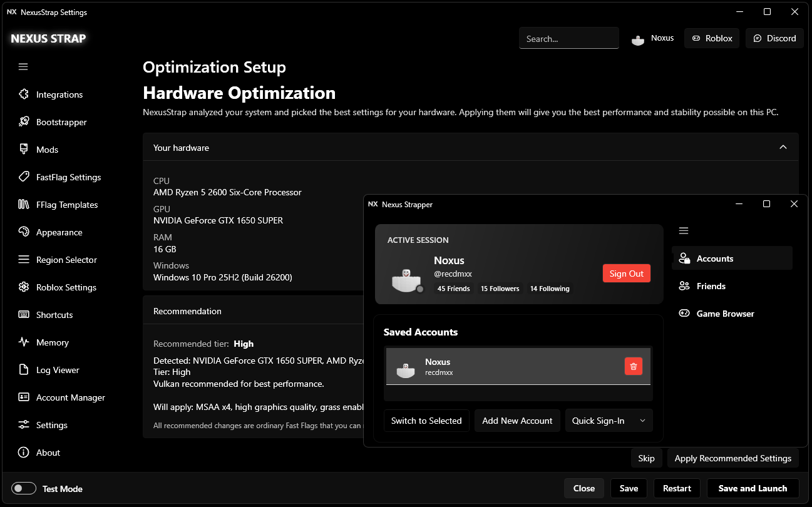Open the Integrations page

coord(59,95)
